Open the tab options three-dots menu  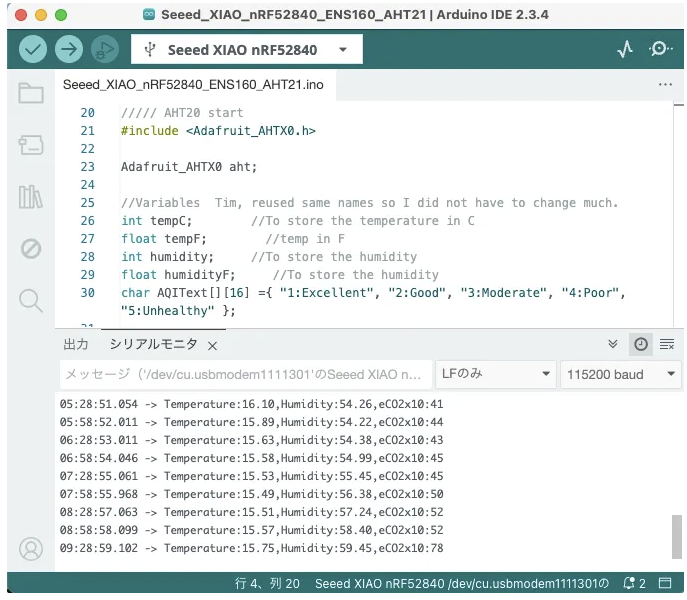pyautogui.click(x=665, y=85)
